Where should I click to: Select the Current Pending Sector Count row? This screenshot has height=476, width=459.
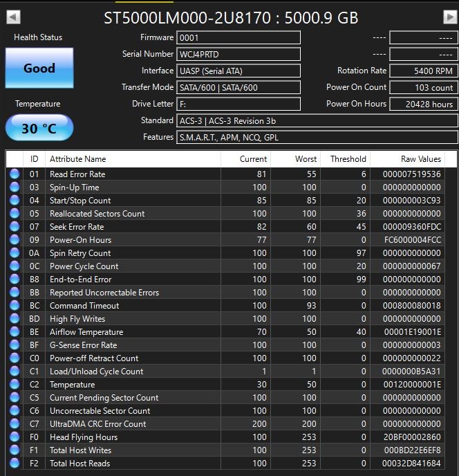click(104, 398)
